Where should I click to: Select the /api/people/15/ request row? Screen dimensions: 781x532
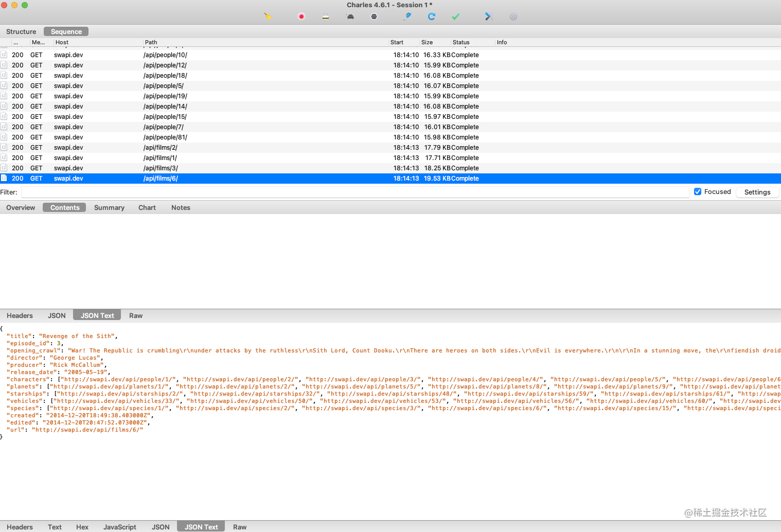[x=390, y=116]
